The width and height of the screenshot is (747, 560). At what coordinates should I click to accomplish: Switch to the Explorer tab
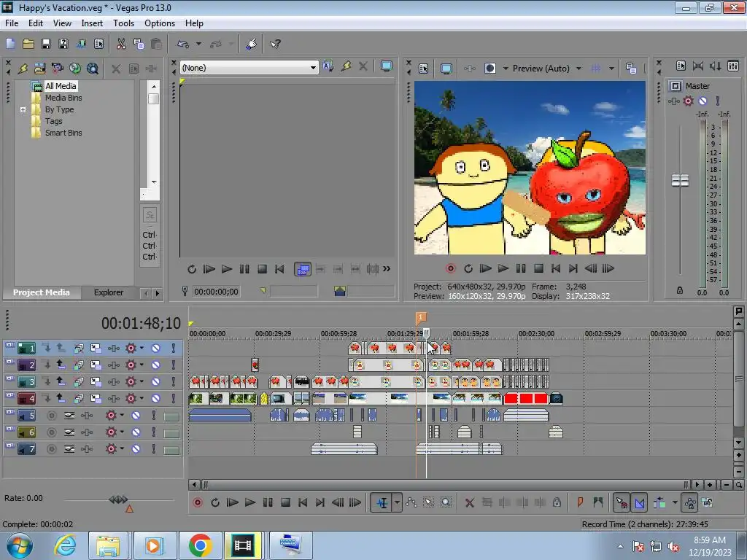109,292
